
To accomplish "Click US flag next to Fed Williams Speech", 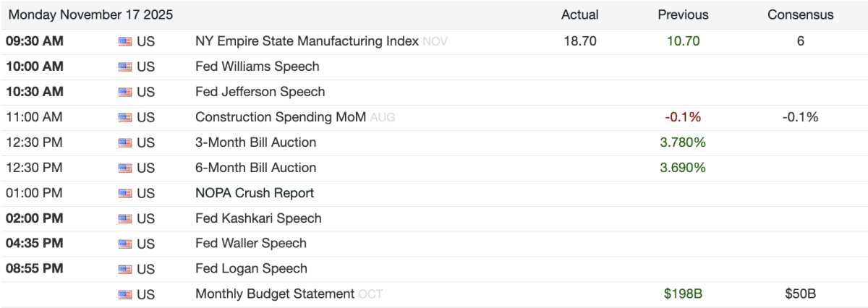I will coord(124,67).
